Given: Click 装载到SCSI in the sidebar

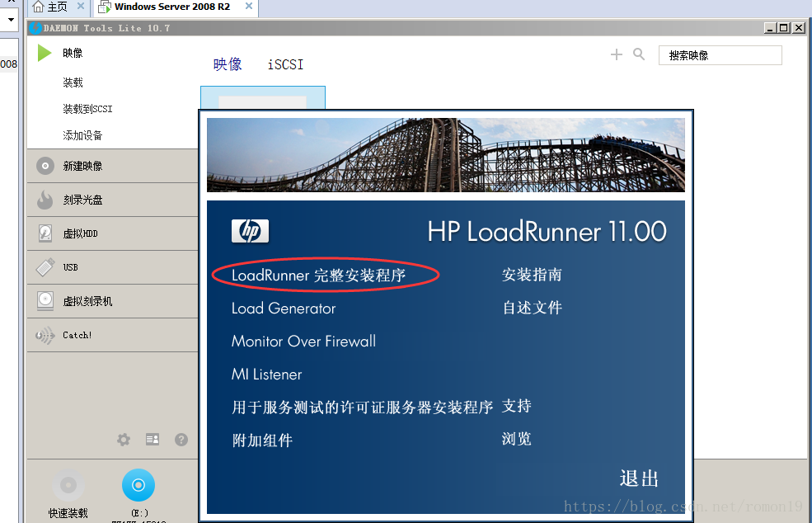Looking at the screenshot, I should (87, 109).
